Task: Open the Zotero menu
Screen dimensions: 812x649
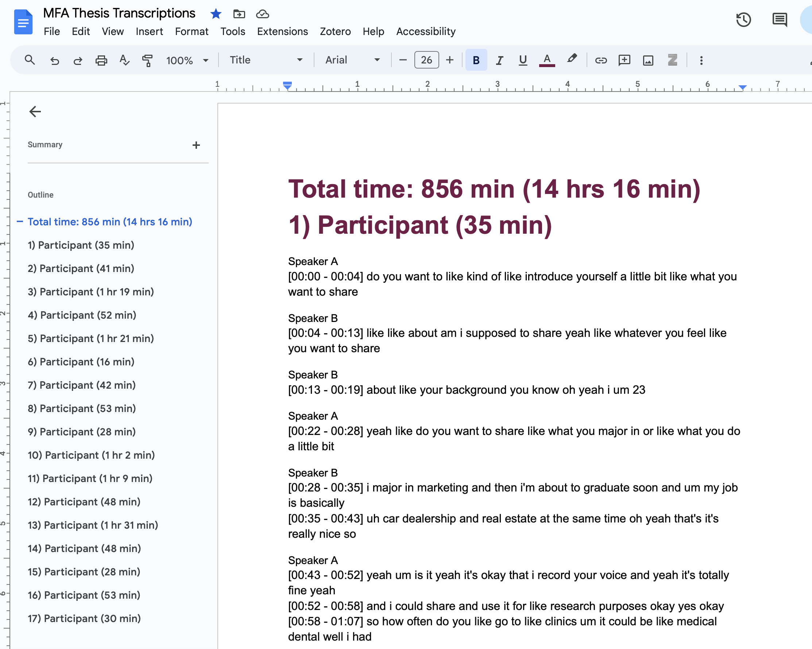Action: tap(335, 31)
